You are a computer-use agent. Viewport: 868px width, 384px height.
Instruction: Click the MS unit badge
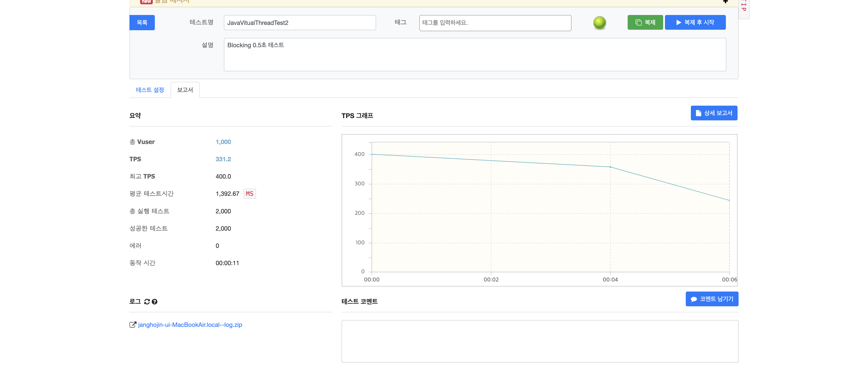249,194
